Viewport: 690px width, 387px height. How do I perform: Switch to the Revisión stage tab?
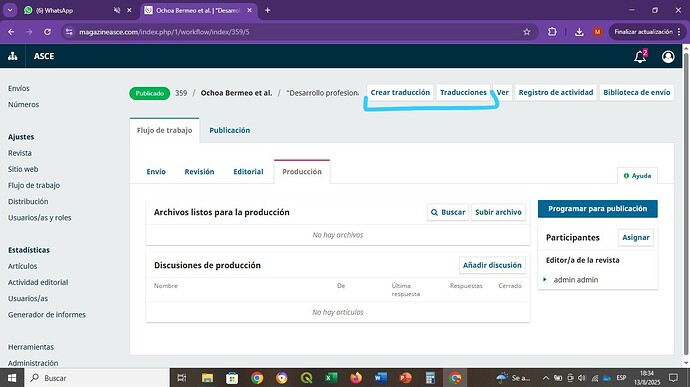pos(199,172)
